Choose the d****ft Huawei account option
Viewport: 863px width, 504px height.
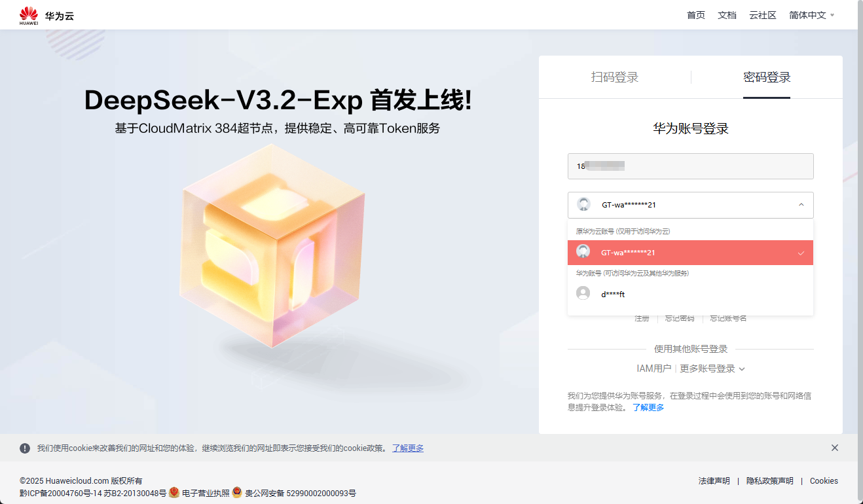click(x=690, y=294)
